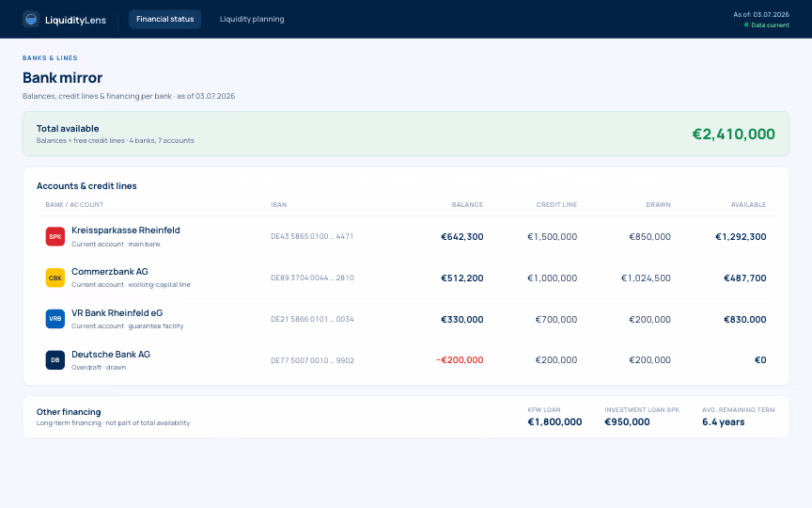Click the As of 03.07.2026 date label
This screenshot has width=812, height=508.
point(761,14)
